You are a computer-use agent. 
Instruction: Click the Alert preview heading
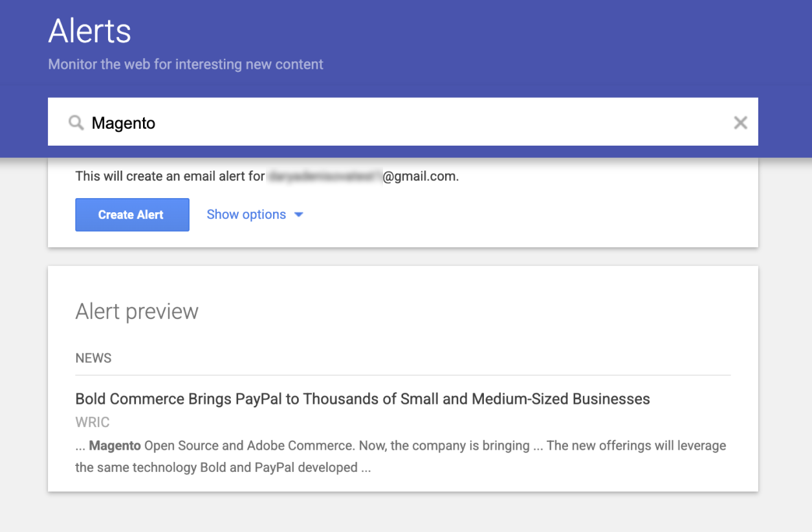(x=137, y=311)
